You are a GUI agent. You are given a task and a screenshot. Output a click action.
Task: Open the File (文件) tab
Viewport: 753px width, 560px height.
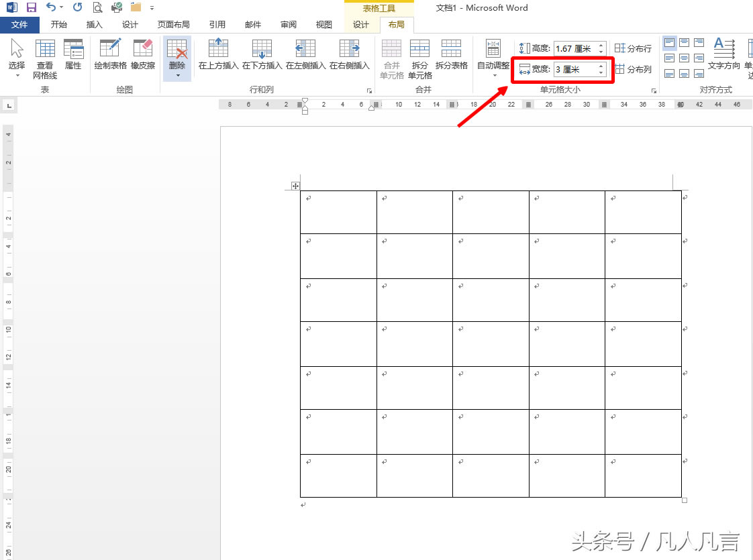tap(19, 25)
